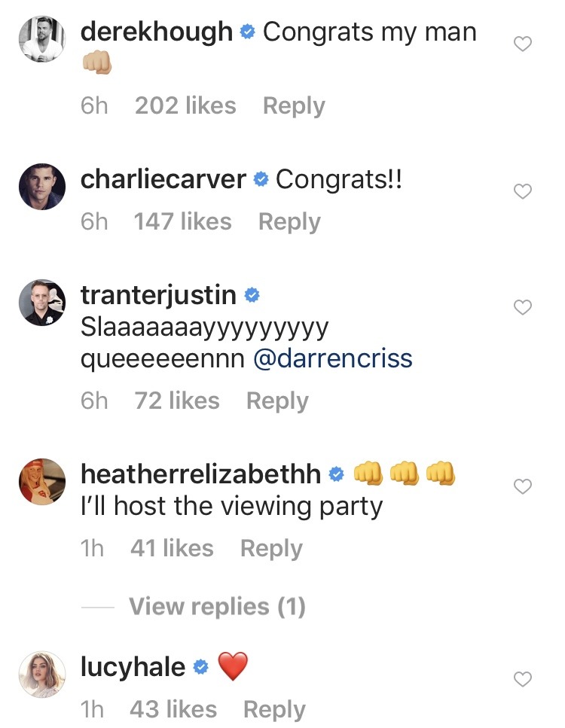Show 147 likes on charliecarver's comment
Image resolution: width=565 pixels, height=728 pixels.
click(182, 222)
